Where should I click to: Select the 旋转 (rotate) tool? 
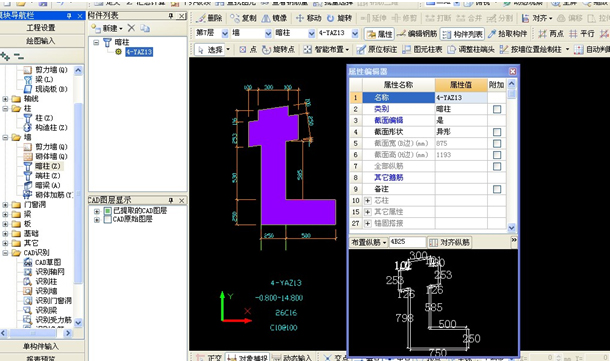pyautogui.click(x=339, y=18)
